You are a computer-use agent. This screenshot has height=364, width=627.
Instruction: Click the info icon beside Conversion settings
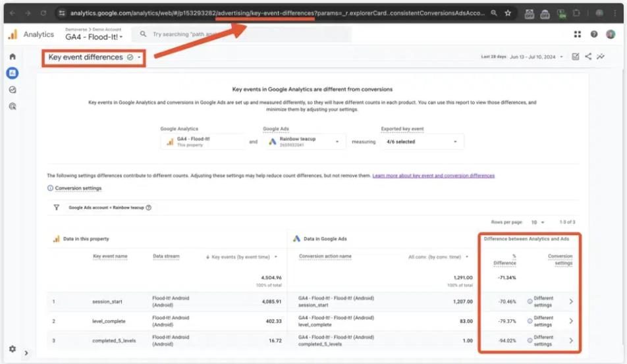tap(50, 188)
